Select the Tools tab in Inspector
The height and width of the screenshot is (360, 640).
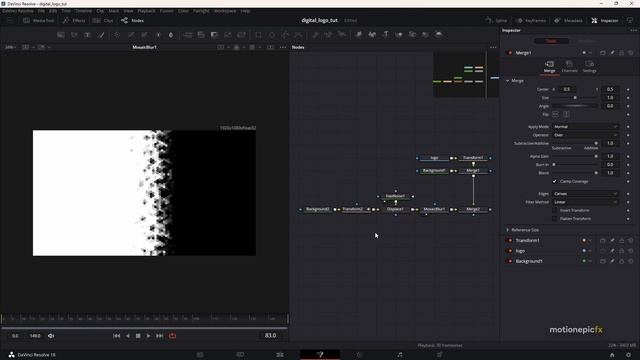tap(551, 41)
